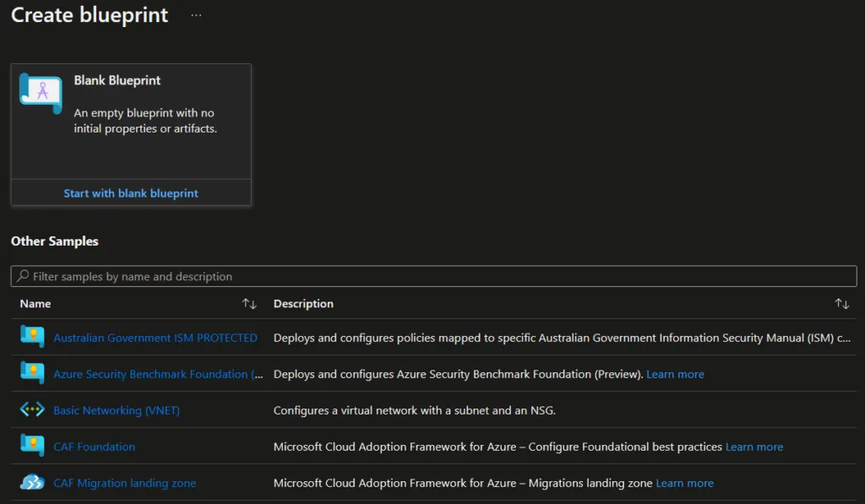Open Basic Networking (VNET) sample
865x504 pixels.
[117, 411]
